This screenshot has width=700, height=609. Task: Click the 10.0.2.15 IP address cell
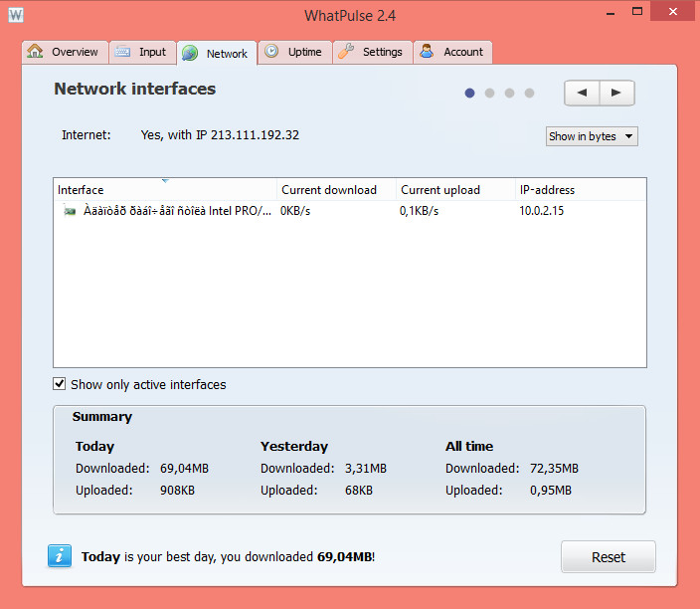point(542,211)
